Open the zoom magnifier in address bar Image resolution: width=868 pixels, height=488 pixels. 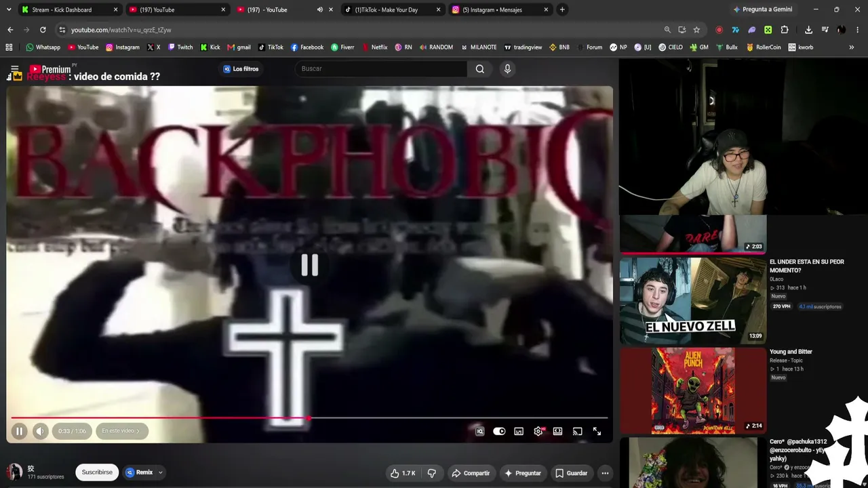pos(667,30)
